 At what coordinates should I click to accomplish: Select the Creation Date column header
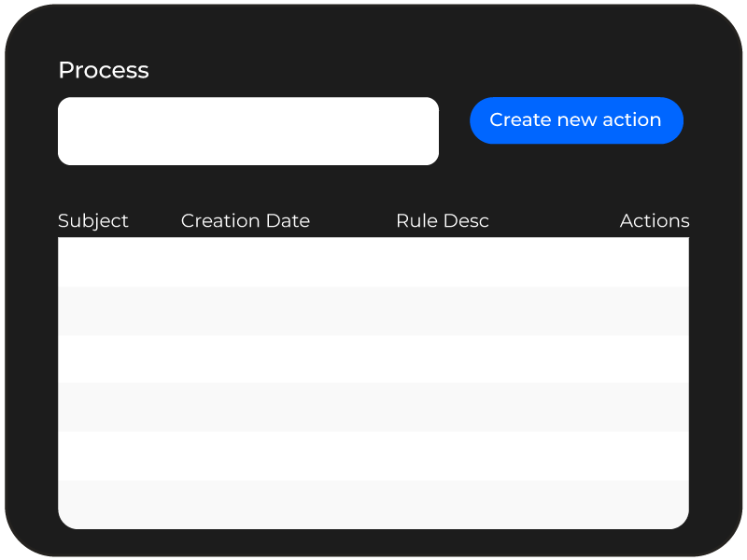click(246, 221)
